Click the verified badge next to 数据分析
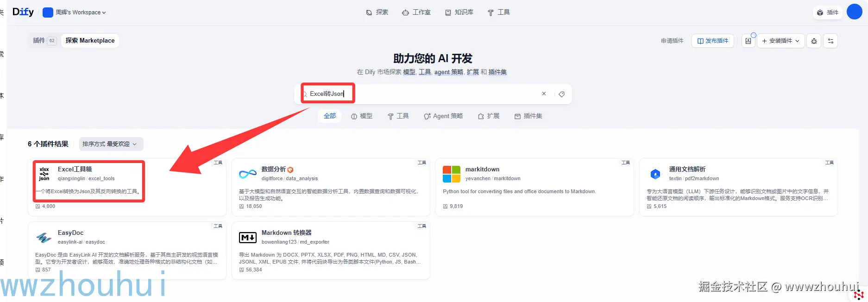This screenshot has width=868, height=302. [x=290, y=170]
